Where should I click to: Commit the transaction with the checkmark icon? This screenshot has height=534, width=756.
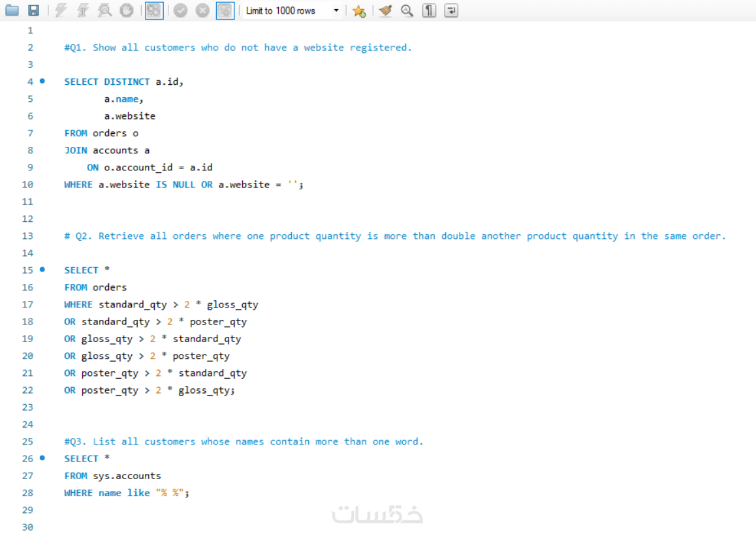pyautogui.click(x=180, y=10)
